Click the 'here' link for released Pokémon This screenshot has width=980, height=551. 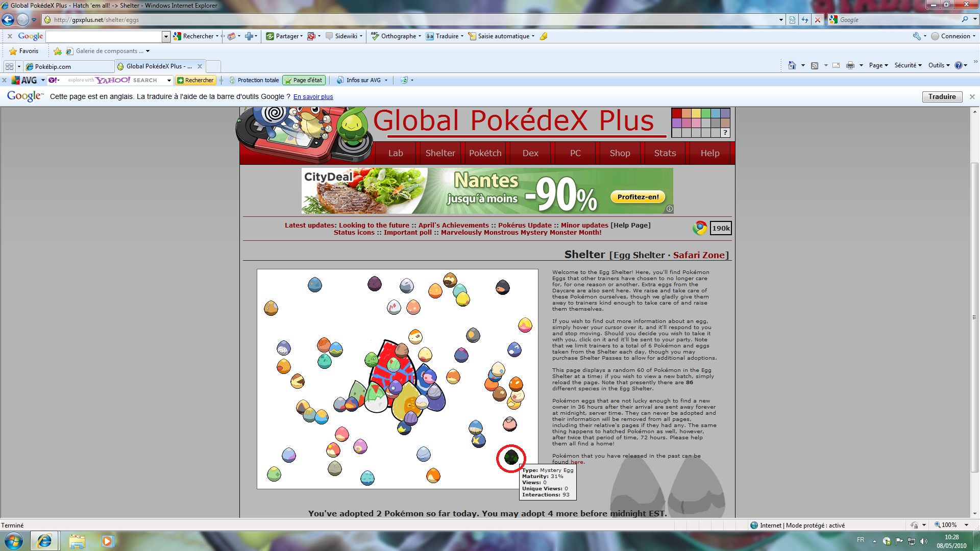tap(577, 462)
